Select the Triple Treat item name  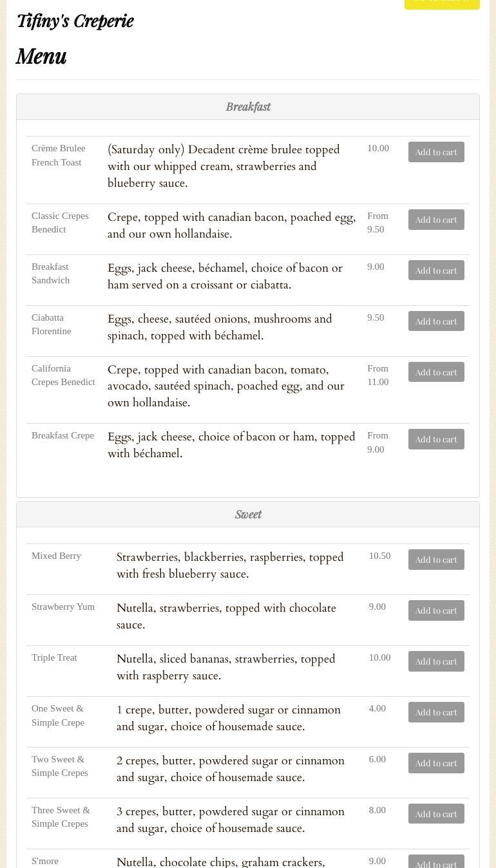point(54,657)
